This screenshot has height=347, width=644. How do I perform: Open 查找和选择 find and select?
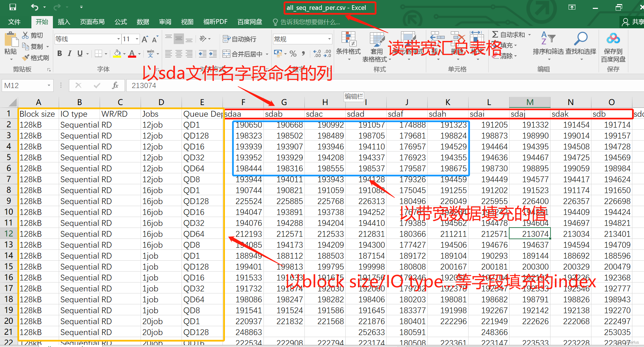click(581, 46)
